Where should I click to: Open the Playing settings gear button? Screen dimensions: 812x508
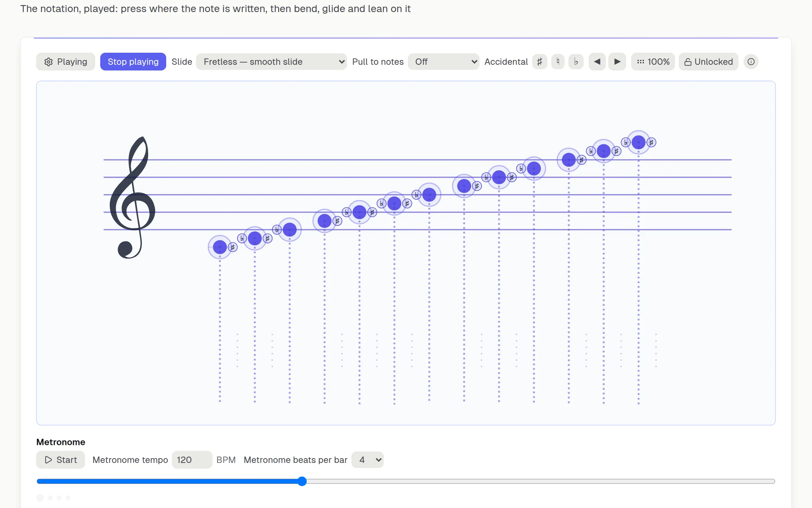[65, 62]
